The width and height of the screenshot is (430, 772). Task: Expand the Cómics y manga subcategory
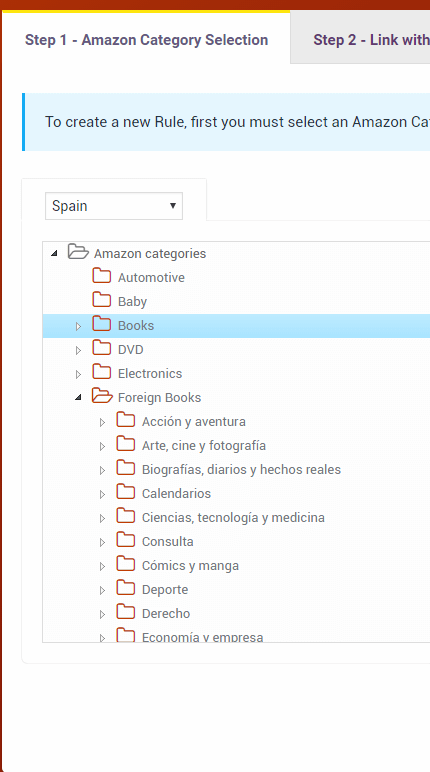point(102,567)
